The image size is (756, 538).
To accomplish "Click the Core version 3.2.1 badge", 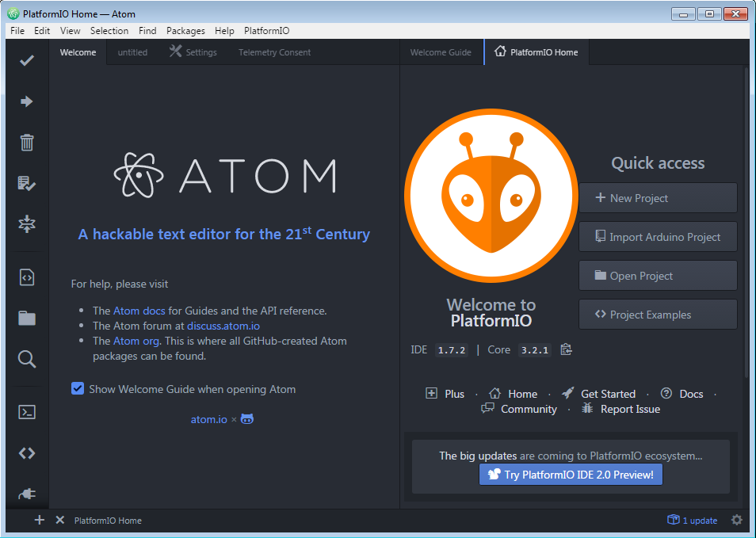I will 535,350.
